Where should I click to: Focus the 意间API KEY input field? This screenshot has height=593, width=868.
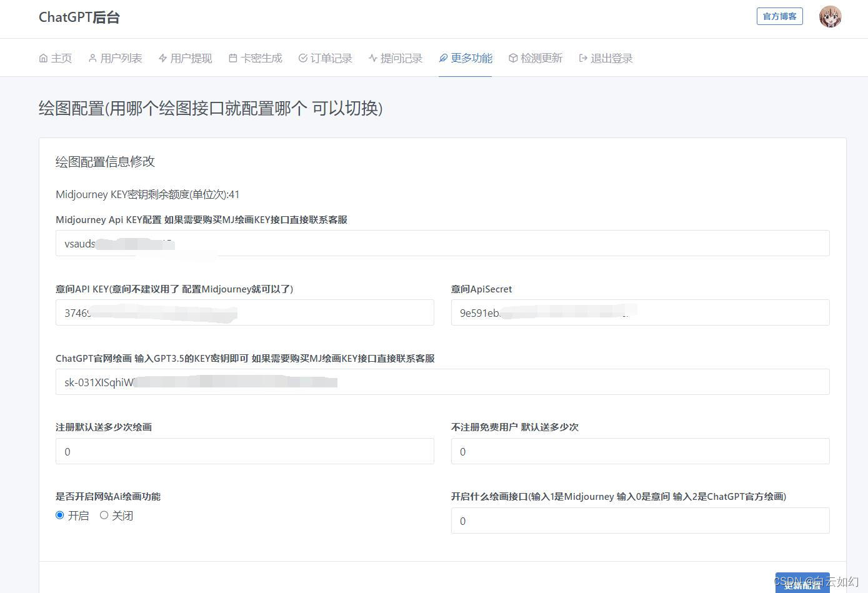(245, 312)
